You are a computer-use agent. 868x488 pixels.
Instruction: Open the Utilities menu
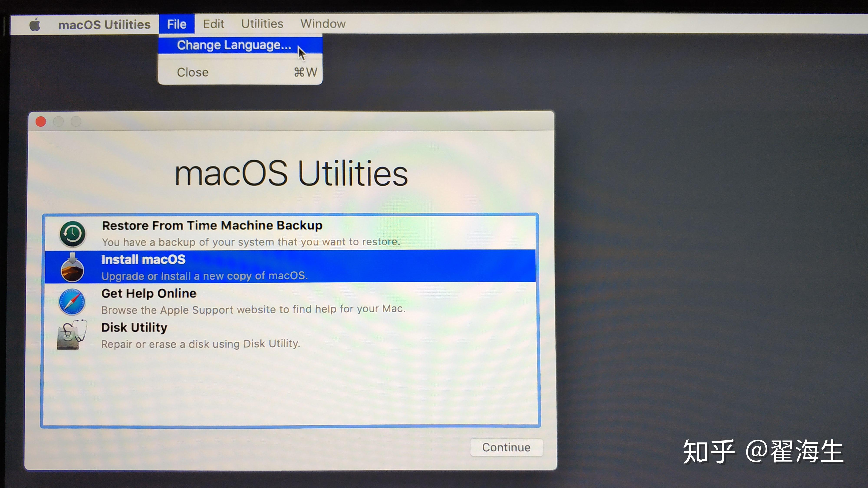pyautogui.click(x=262, y=24)
